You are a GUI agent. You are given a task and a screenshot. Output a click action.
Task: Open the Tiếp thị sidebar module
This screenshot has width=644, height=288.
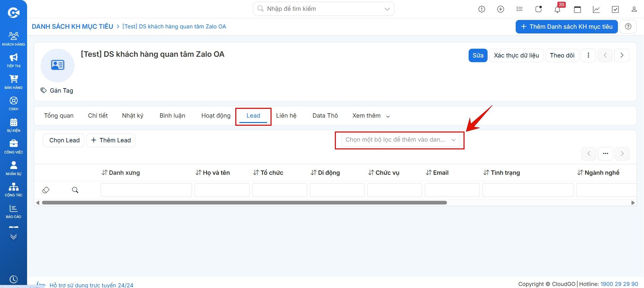tap(14, 60)
